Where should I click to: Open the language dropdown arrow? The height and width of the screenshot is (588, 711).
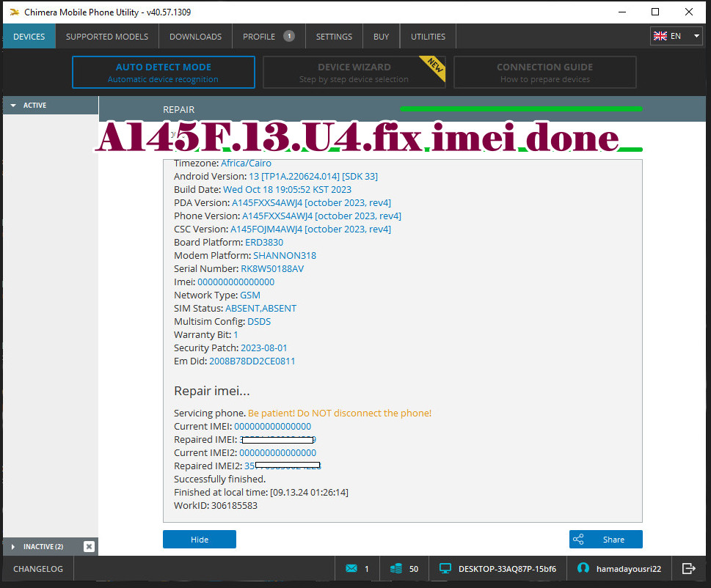[696, 36]
